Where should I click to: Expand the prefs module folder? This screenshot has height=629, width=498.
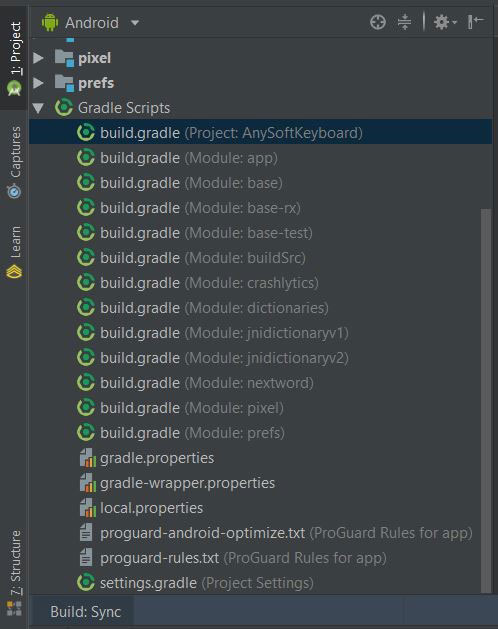[x=38, y=83]
